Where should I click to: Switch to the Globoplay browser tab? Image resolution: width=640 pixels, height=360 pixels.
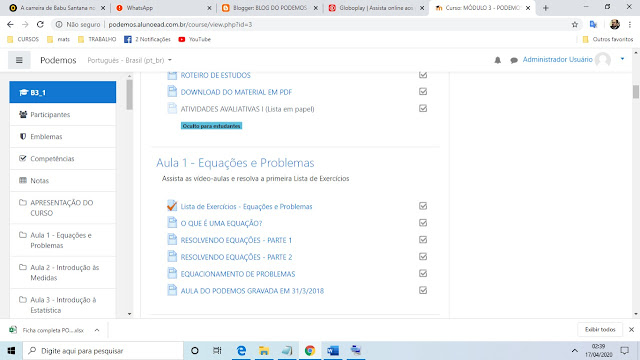tap(376, 8)
